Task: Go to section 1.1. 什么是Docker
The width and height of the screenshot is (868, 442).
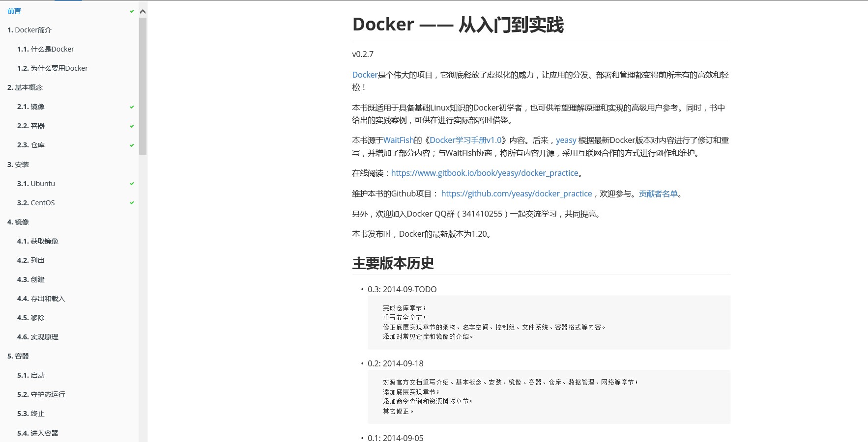Action: pyautogui.click(x=46, y=49)
